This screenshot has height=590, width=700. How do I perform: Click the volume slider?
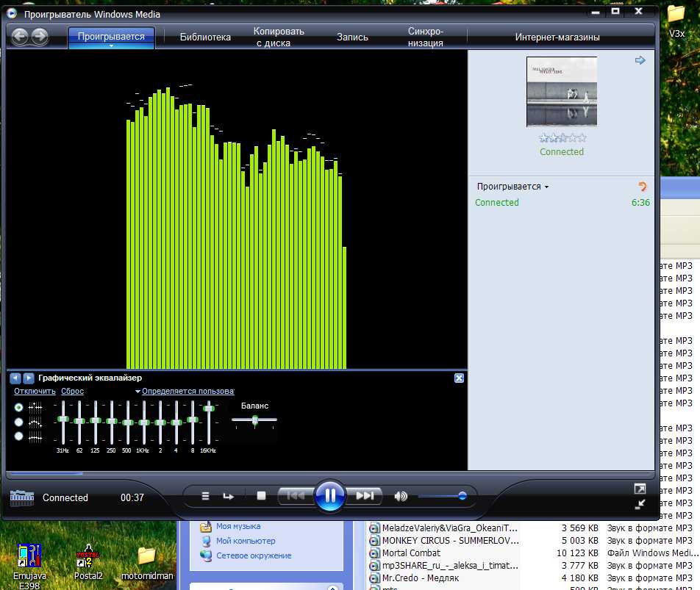click(x=443, y=496)
